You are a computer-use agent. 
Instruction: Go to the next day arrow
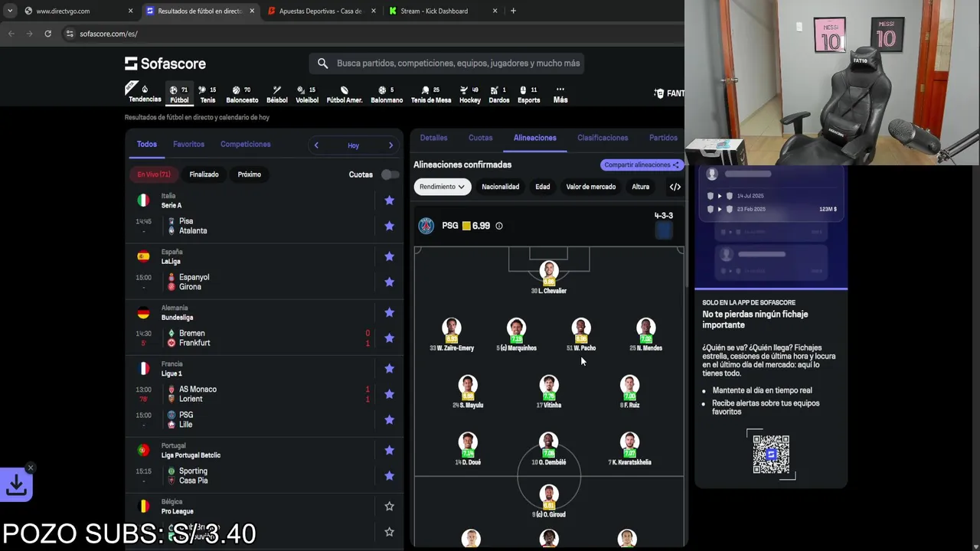tap(390, 145)
